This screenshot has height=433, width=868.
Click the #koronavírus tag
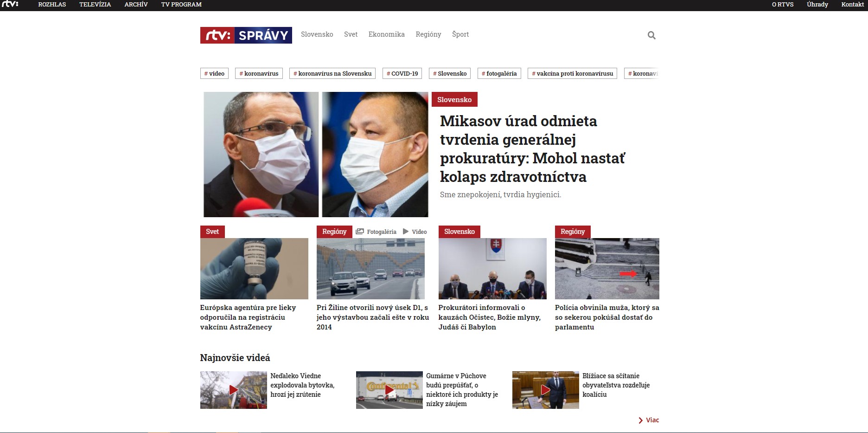click(x=259, y=73)
